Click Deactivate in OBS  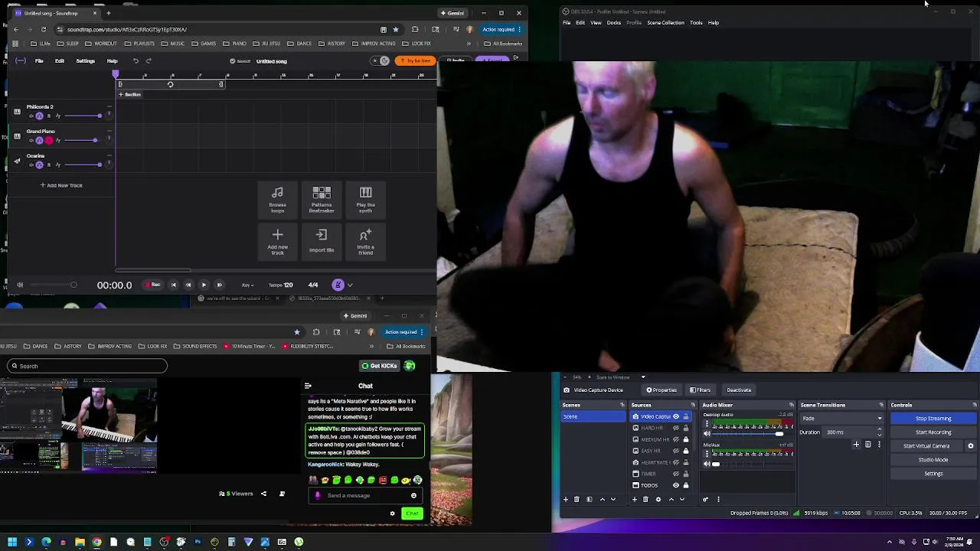point(739,390)
